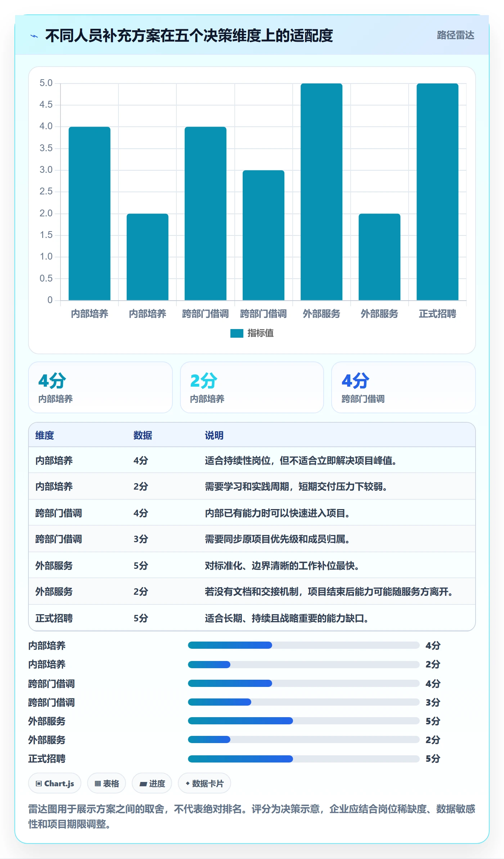Click the 说明 table column header
This screenshot has height=859, width=504.
pos(214,435)
